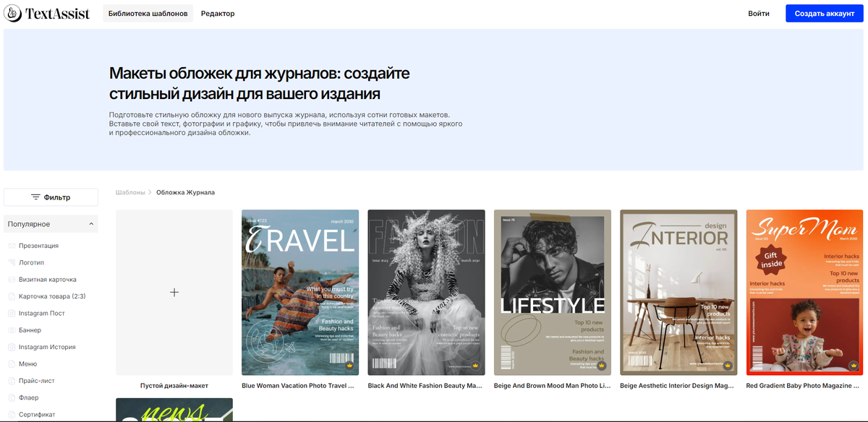Click the document icon beside Флаер

point(12,397)
